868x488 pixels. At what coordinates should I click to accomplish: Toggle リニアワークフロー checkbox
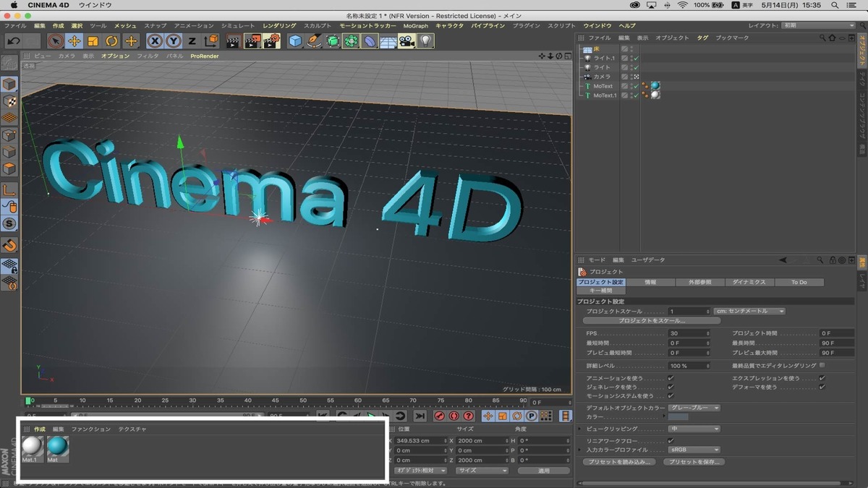pyautogui.click(x=671, y=440)
